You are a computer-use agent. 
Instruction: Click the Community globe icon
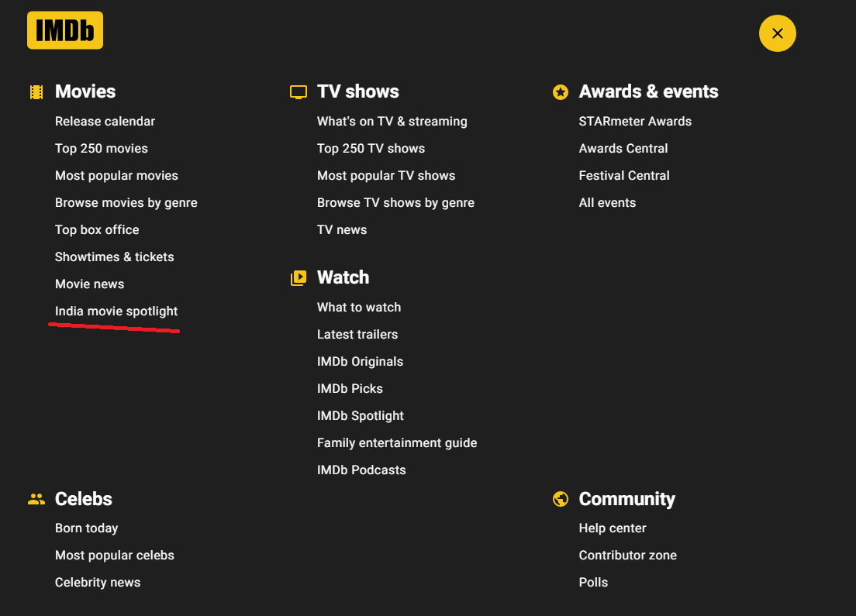pos(560,499)
